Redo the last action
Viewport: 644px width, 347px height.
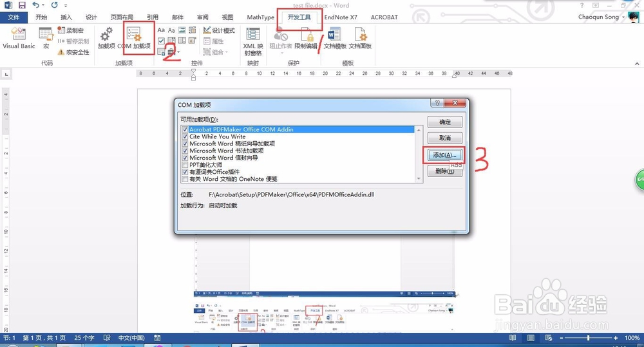55,5
